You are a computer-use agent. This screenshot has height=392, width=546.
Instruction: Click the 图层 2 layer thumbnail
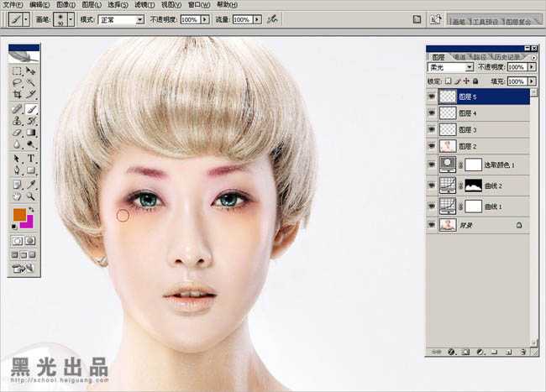pos(448,146)
